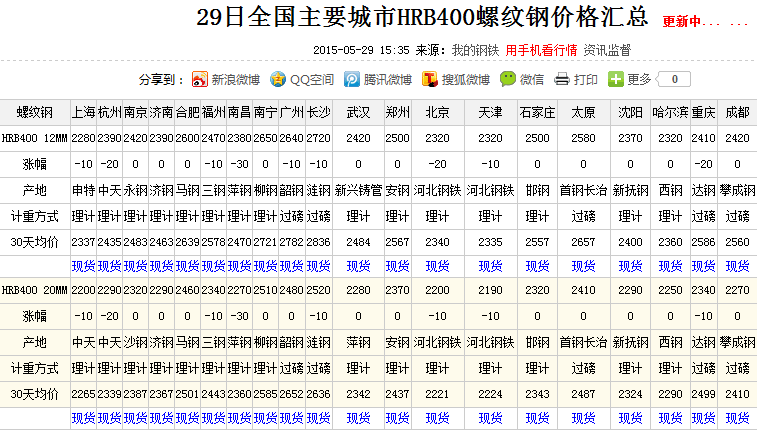Click the Tencent Weibo share icon
Viewport: 757px width, 433px height.
(351, 79)
